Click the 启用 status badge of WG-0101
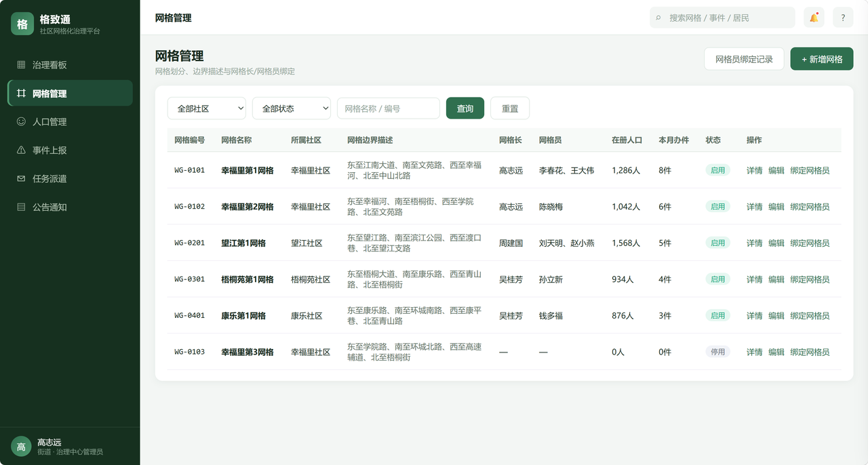Viewport: 868px width, 465px height. 717,170
